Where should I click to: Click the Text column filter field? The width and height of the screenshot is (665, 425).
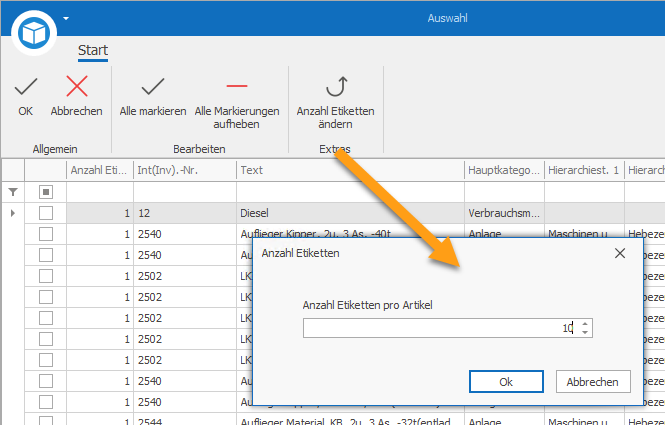click(x=350, y=192)
